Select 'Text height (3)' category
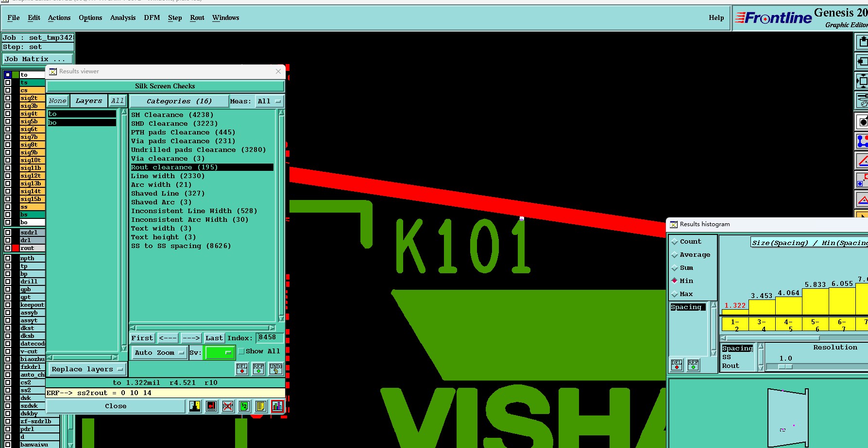 click(x=164, y=237)
